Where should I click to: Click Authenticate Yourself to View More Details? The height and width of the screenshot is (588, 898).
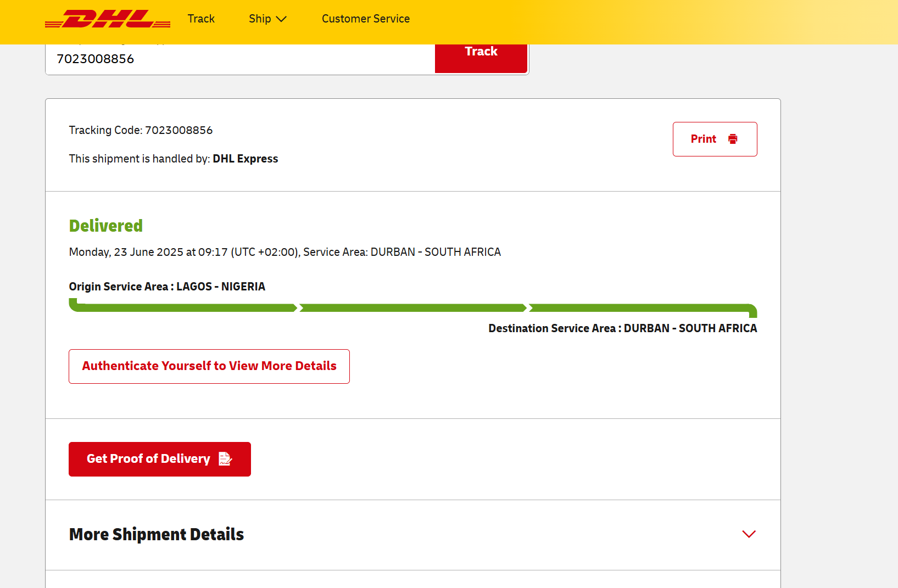coord(209,366)
